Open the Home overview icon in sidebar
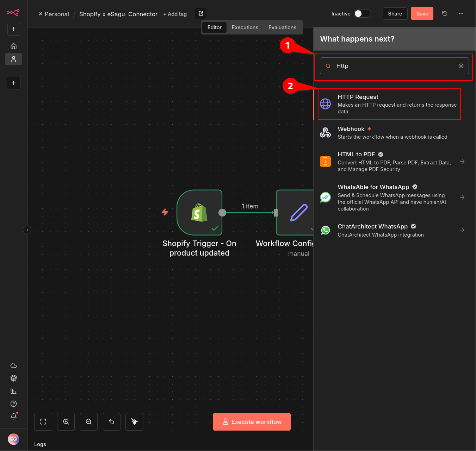Image resolution: width=476 pixels, height=451 pixels. (13, 46)
